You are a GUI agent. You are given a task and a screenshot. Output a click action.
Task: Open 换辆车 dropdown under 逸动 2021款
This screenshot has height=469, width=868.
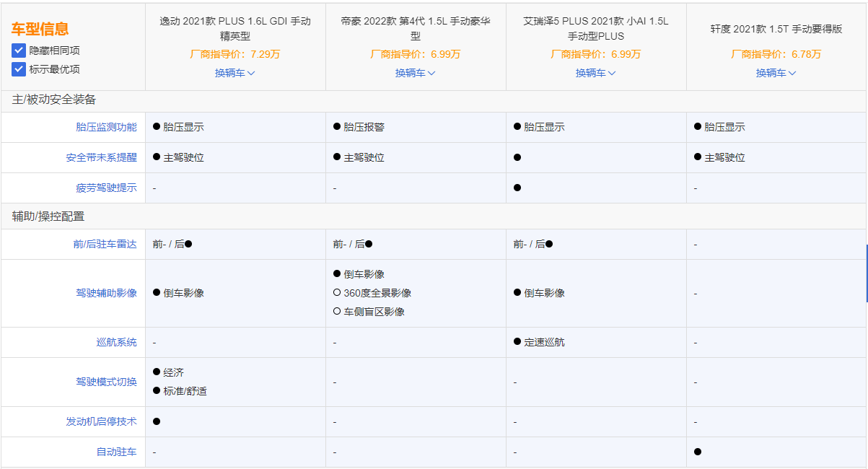click(x=235, y=73)
